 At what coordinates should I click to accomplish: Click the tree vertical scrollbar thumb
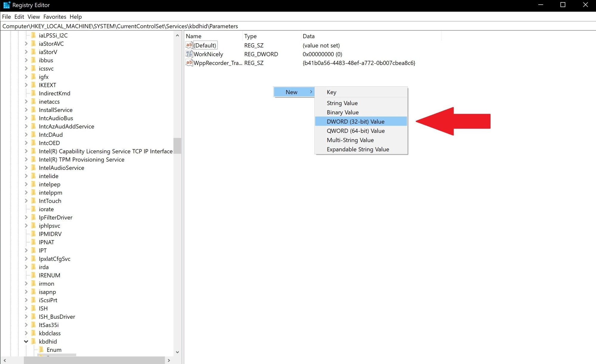[x=177, y=146]
